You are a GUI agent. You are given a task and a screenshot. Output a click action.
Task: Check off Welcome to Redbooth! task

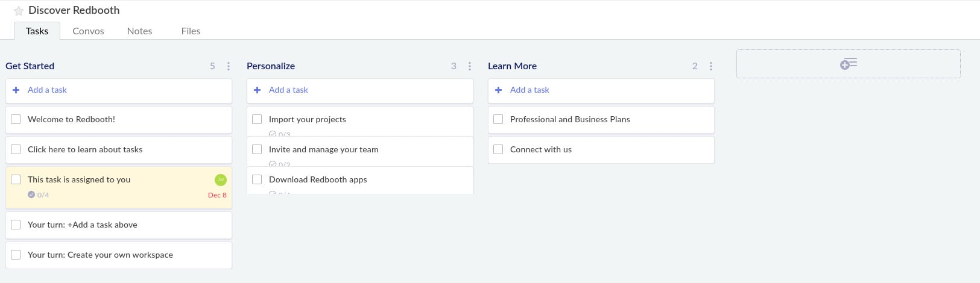[16, 119]
